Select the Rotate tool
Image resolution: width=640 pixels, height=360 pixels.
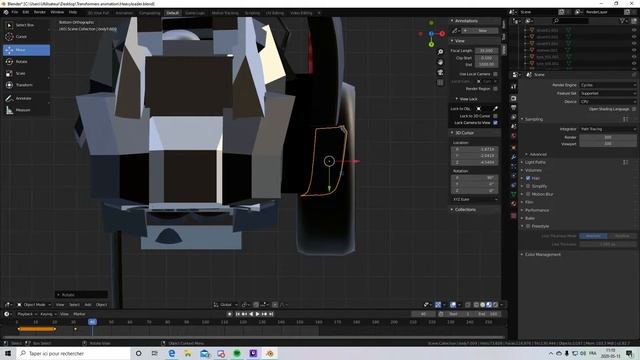coord(26,62)
